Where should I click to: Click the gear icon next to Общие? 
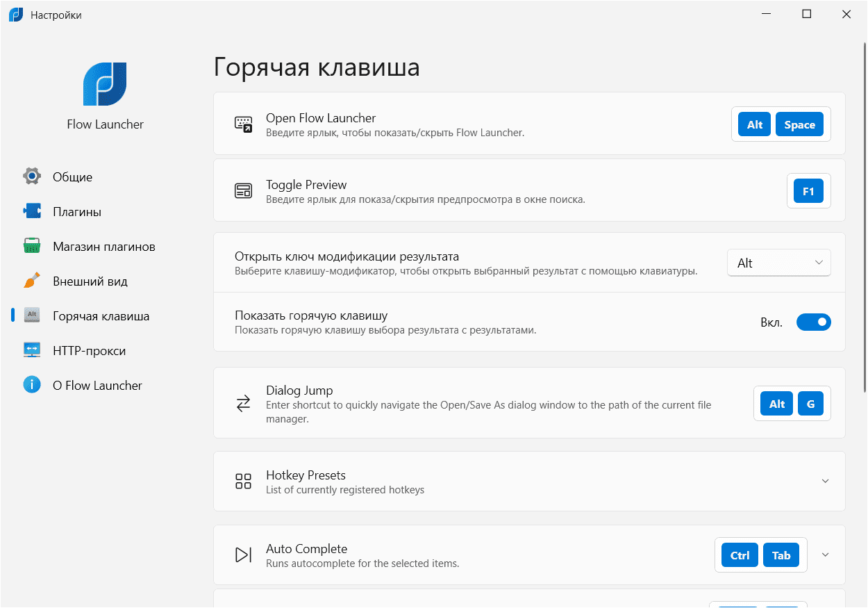tap(32, 176)
